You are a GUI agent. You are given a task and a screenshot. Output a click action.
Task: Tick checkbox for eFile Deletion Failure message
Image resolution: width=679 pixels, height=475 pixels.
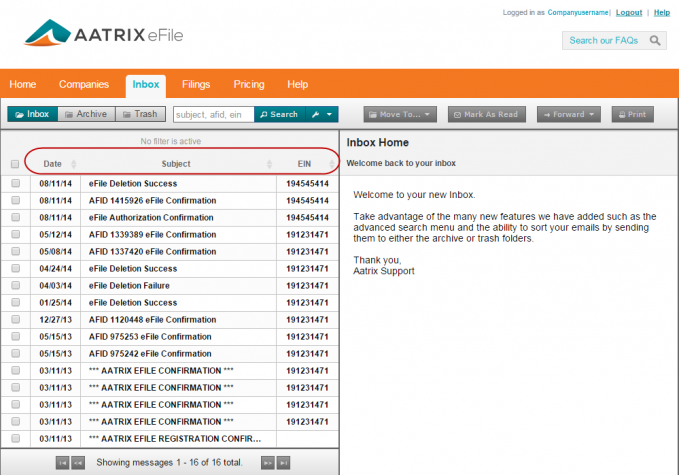click(x=15, y=285)
